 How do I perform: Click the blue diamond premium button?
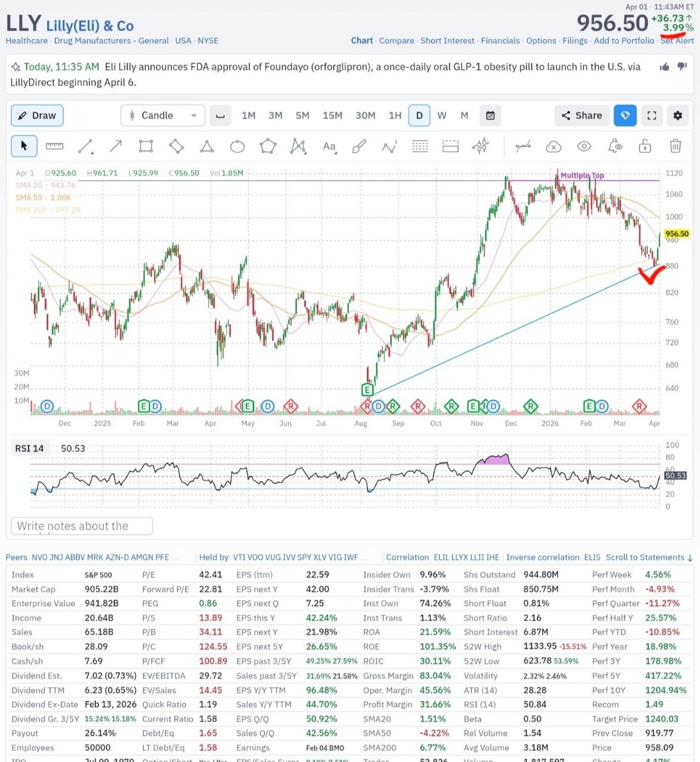(x=625, y=116)
